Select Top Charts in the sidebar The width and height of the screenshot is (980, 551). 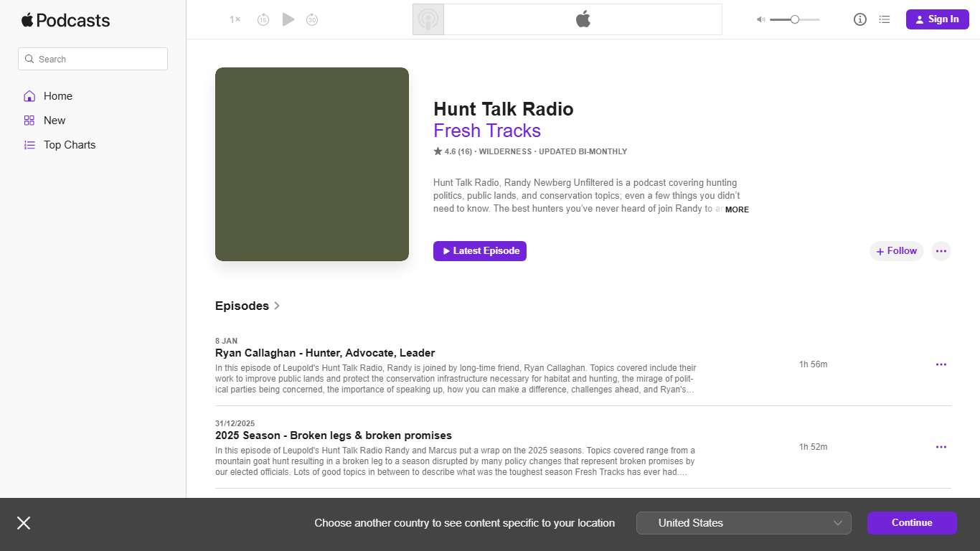[70, 144]
